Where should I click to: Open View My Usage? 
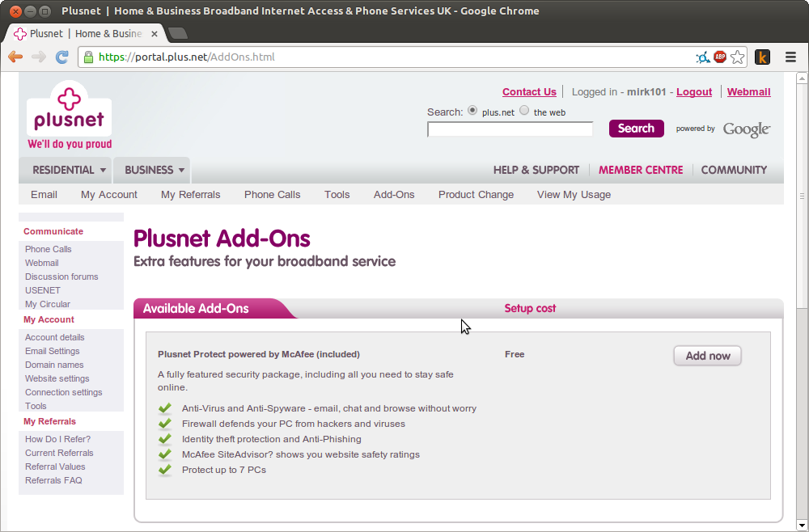pyautogui.click(x=574, y=195)
